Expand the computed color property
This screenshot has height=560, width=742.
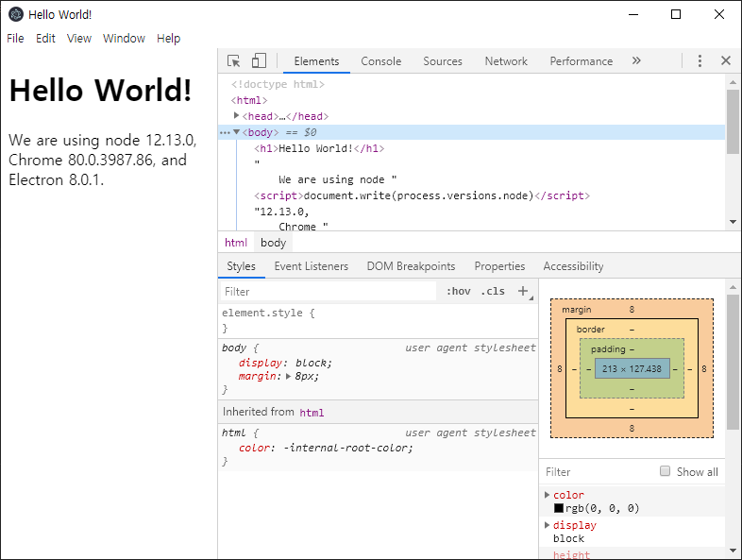[x=547, y=495]
